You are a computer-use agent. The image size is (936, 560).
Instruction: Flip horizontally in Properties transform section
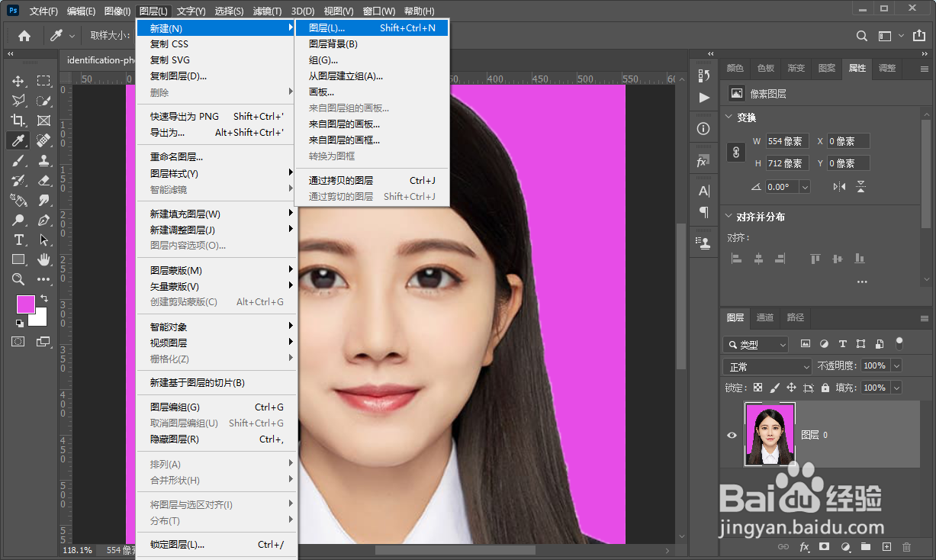tap(839, 186)
